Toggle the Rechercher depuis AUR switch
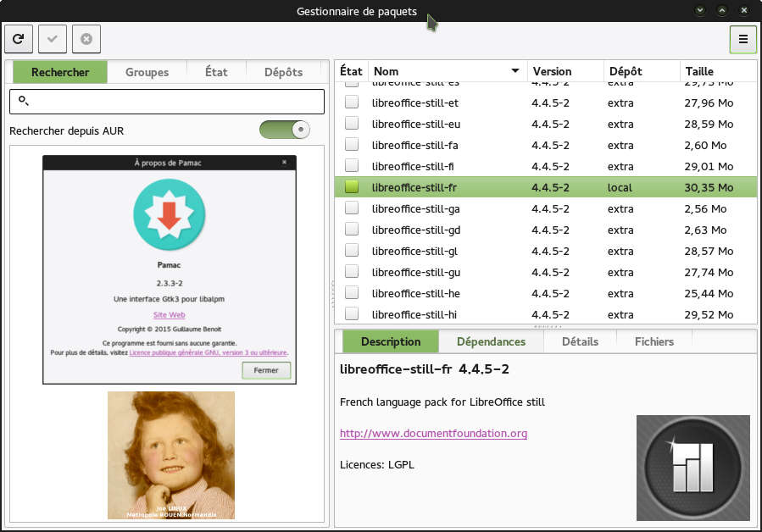The width and height of the screenshot is (762, 532). 285,130
